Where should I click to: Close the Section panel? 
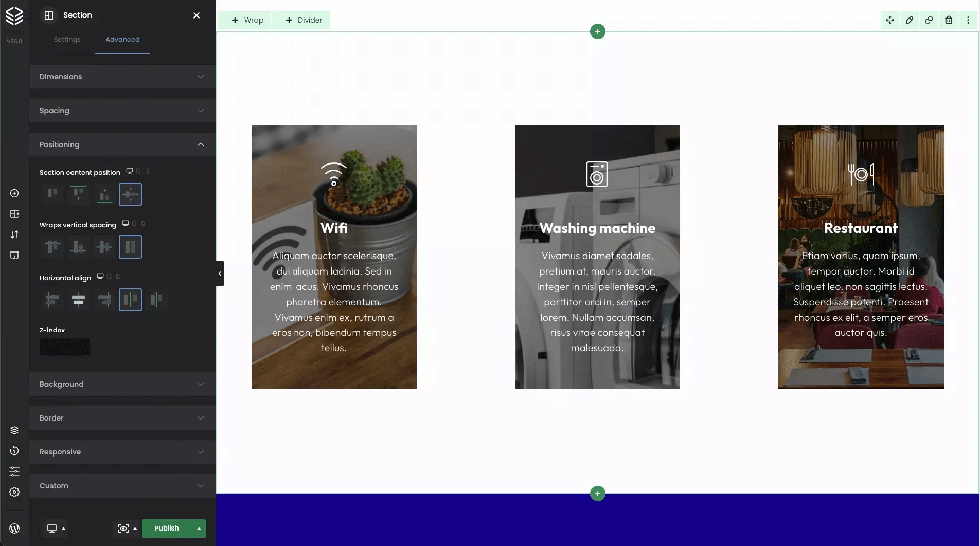(x=197, y=15)
